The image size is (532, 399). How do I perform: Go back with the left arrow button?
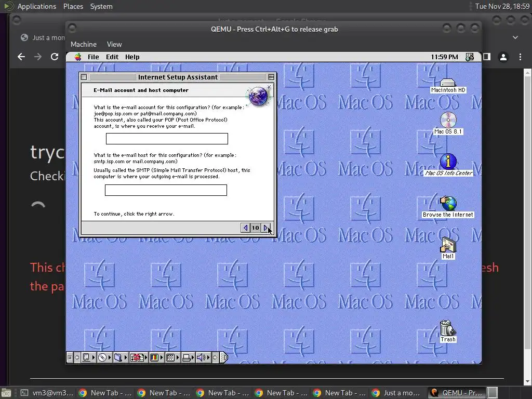[x=245, y=228]
